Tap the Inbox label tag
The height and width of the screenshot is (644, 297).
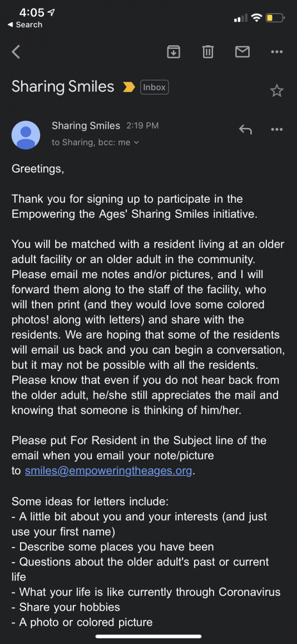tap(154, 87)
